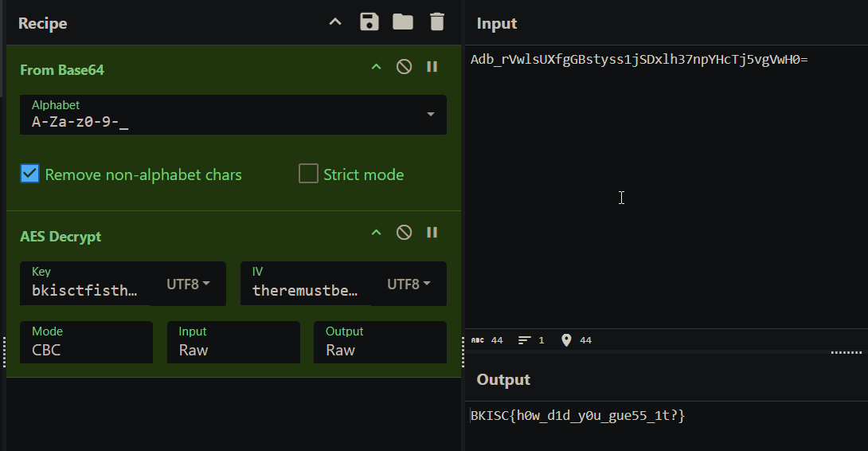Grab the dotted input/output resize handle

pyautogui.click(x=846, y=352)
